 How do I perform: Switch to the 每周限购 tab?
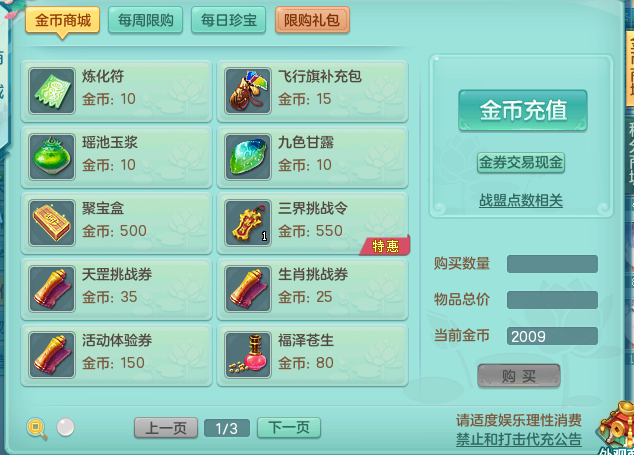(146, 20)
